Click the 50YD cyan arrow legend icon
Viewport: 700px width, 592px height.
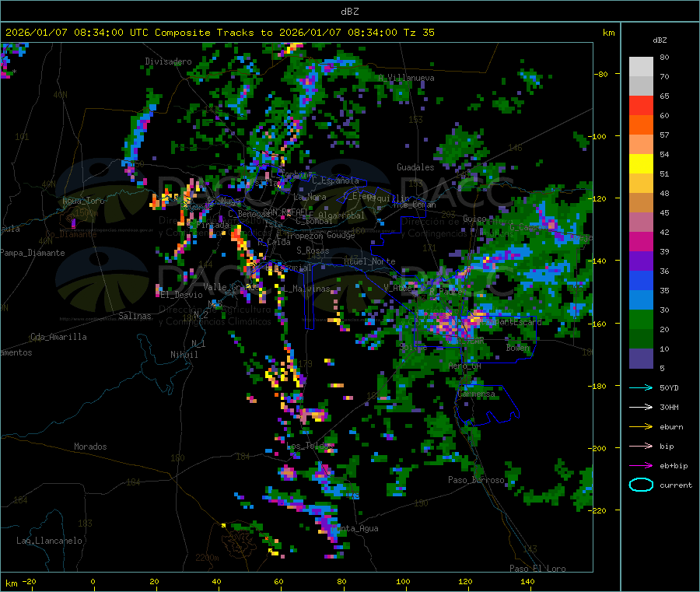click(641, 387)
